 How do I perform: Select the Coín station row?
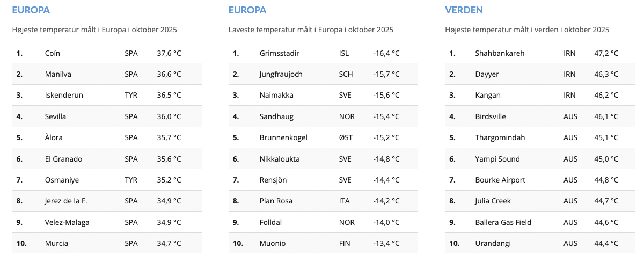tap(53, 53)
